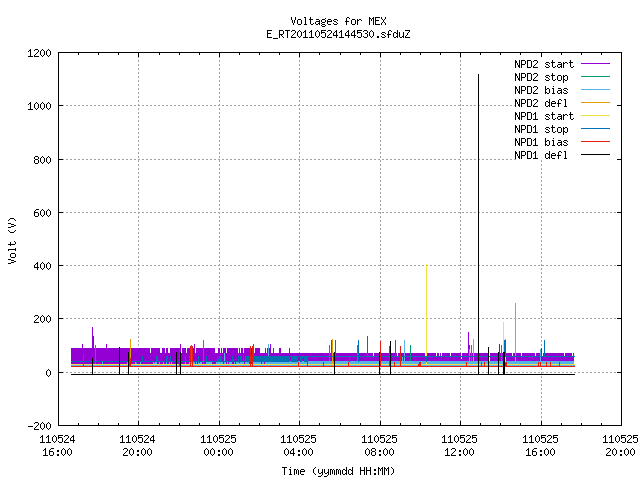The image size is (640, 480).
Task: Click the 110524 16:00 x-axis label
Action: click(58, 446)
